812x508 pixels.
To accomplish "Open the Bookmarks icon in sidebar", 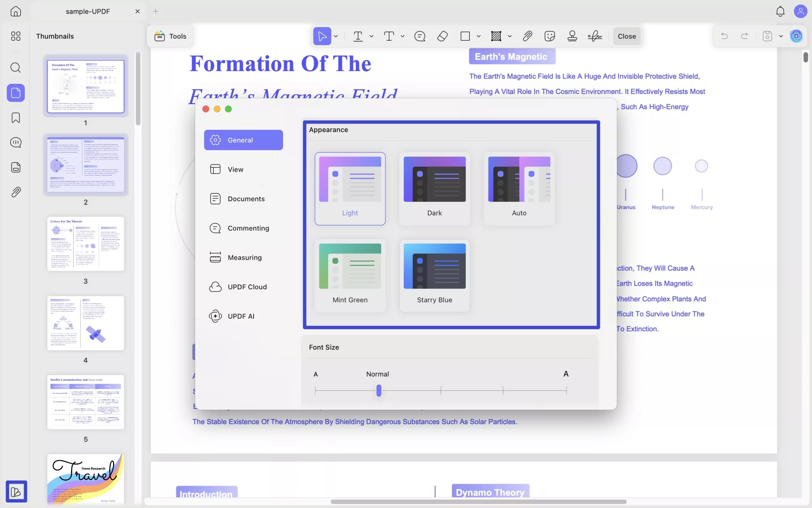I will tap(16, 117).
